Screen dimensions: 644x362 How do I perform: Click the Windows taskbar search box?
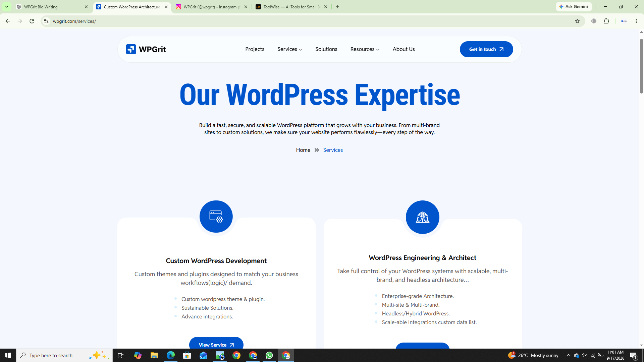[64, 355]
